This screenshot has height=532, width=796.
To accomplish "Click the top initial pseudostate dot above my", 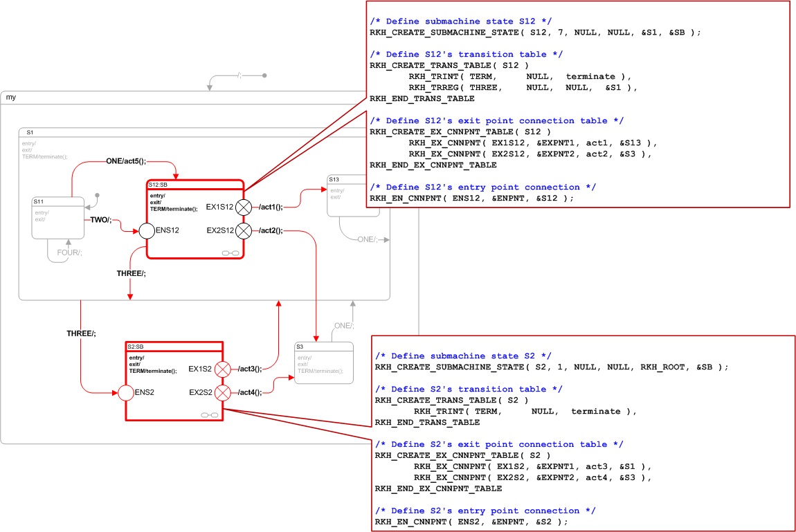I will 264,75.
